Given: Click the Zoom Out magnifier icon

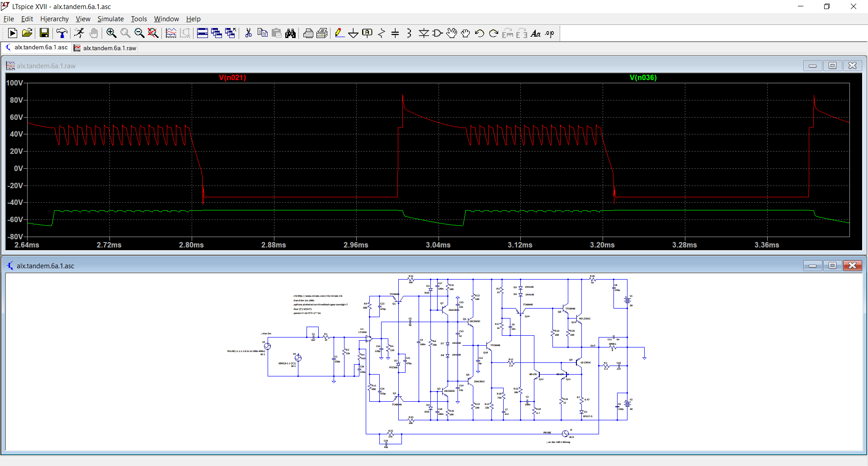Looking at the screenshot, I should point(139,33).
